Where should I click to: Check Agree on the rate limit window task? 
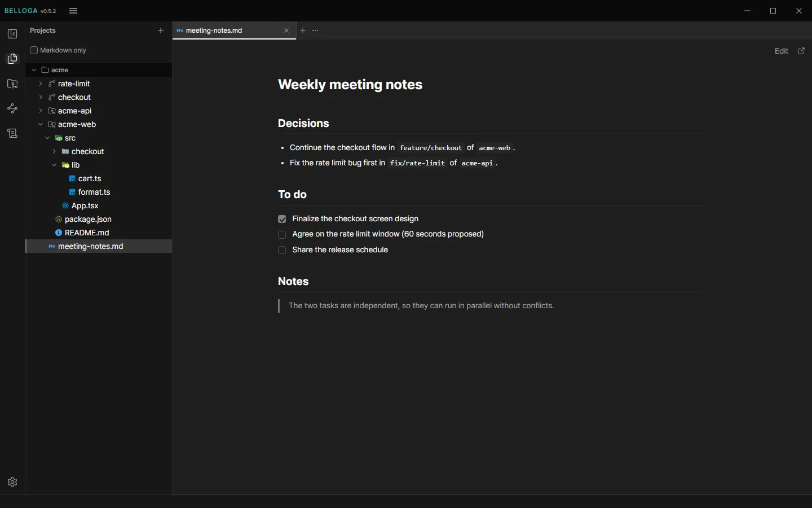tap(283, 235)
